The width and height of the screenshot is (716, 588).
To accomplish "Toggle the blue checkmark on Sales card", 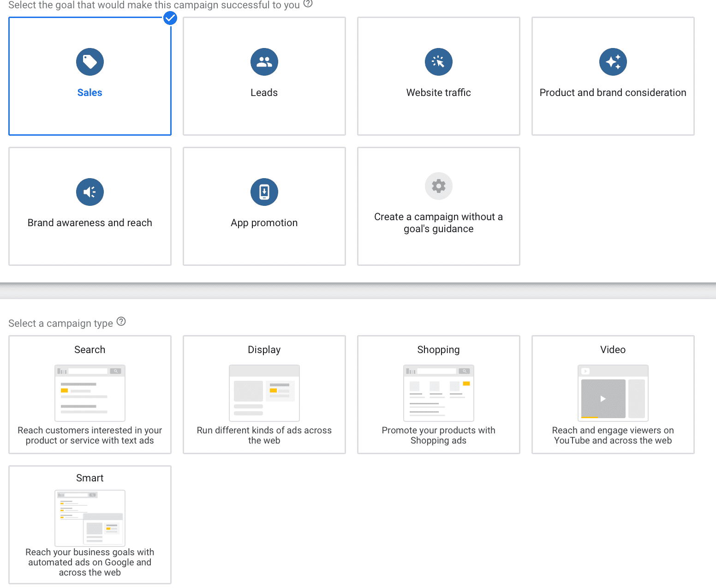I will (x=170, y=18).
